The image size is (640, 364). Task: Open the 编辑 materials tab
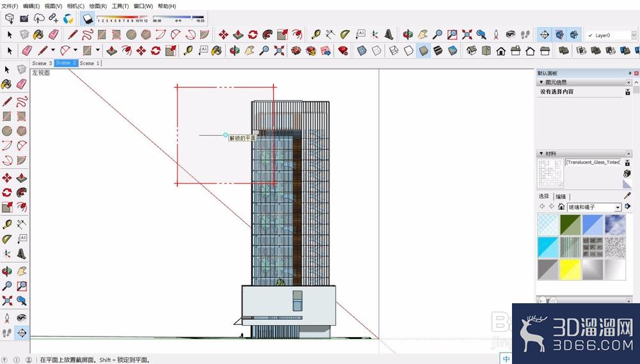561,196
